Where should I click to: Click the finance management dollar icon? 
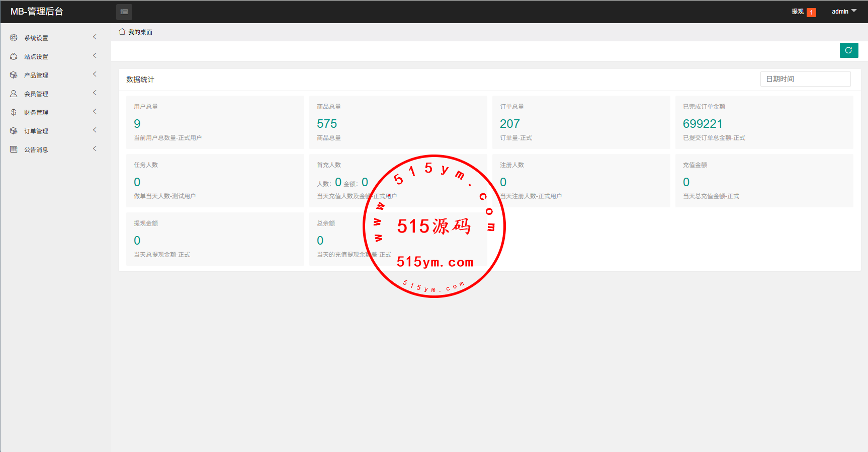point(14,112)
